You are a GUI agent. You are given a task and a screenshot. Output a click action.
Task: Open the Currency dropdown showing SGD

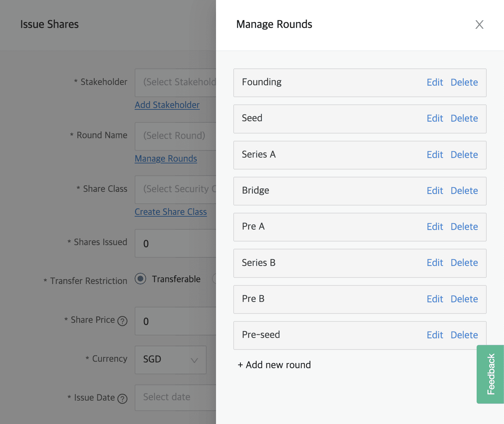point(170,360)
